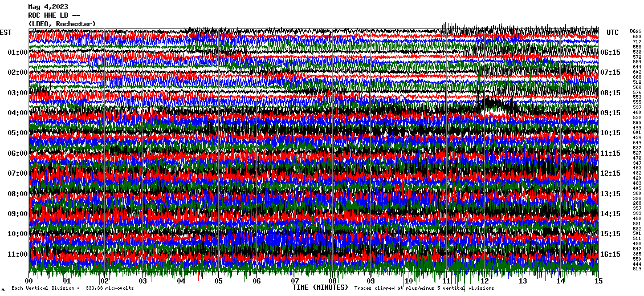Select the 06:15 UTC row label
The width and height of the screenshot is (644, 296).
pos(610,52)
